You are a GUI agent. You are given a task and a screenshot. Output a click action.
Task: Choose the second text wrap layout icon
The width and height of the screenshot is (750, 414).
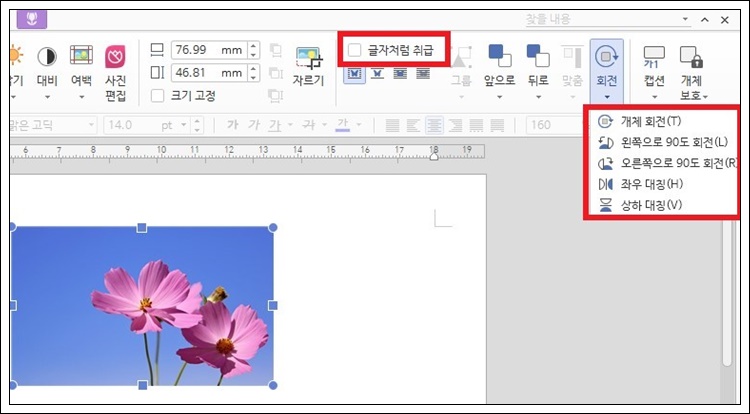(x=377, y=74)
